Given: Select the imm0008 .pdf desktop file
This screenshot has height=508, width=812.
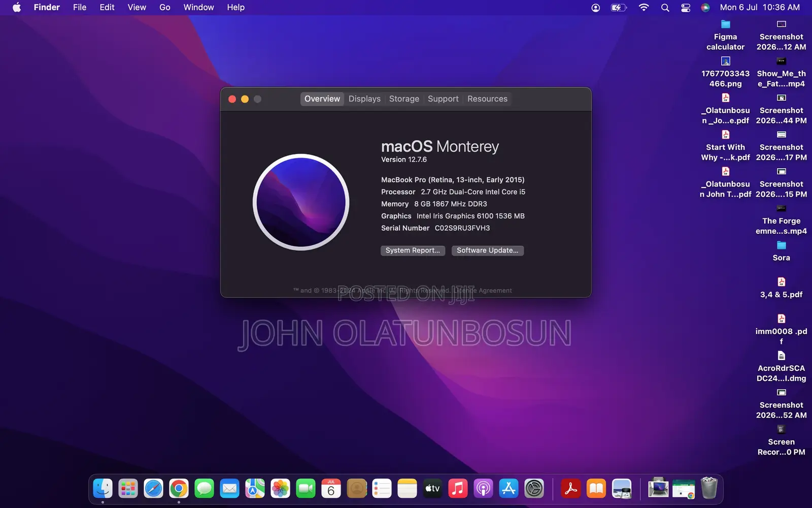Looking at the screenshot, I should click(x=781, y=330).
